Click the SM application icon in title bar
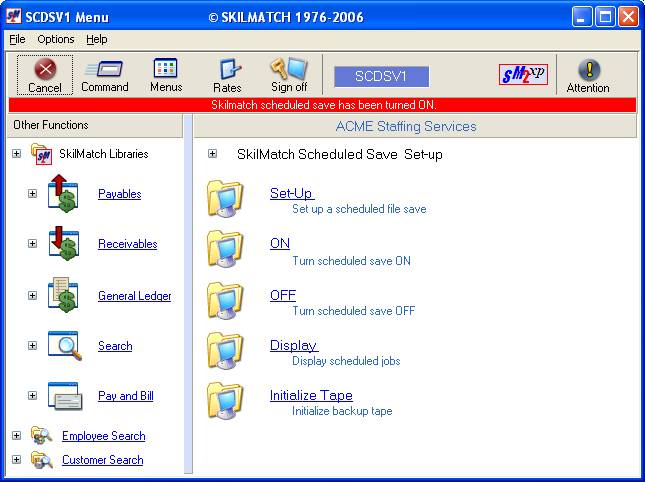Image resolution: width=645 pixels, height=482 pixels. 14,16
